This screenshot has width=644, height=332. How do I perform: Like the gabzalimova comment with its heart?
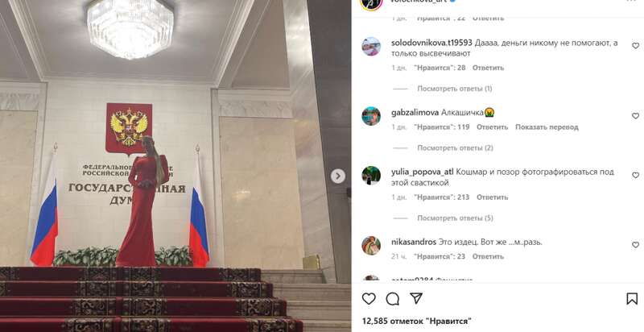pos(635,116)
